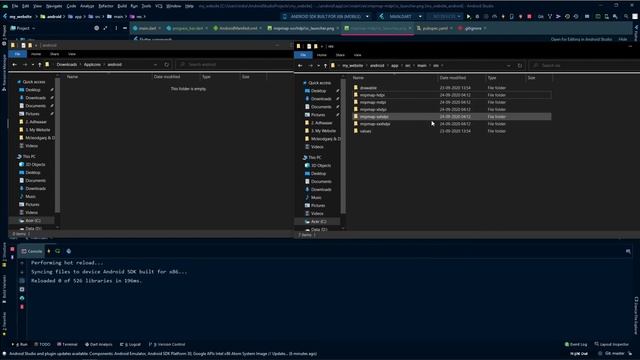Click the Project panel settings gear icon
This screenshot has width=640, height=360.
pos(97,28)
